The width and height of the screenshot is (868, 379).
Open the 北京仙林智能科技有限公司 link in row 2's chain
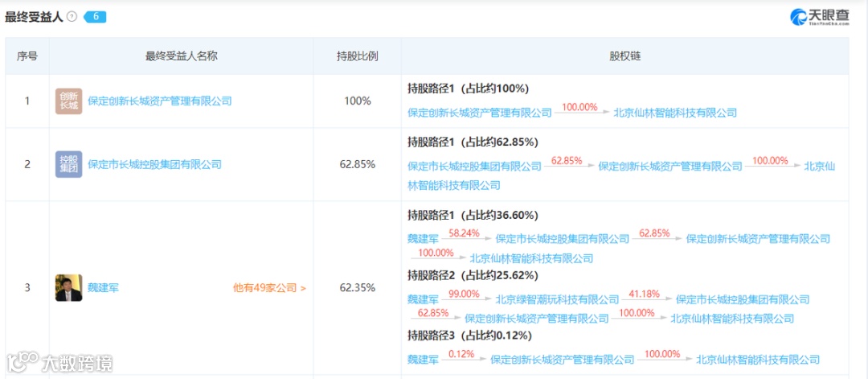click(x=819, y=166)
